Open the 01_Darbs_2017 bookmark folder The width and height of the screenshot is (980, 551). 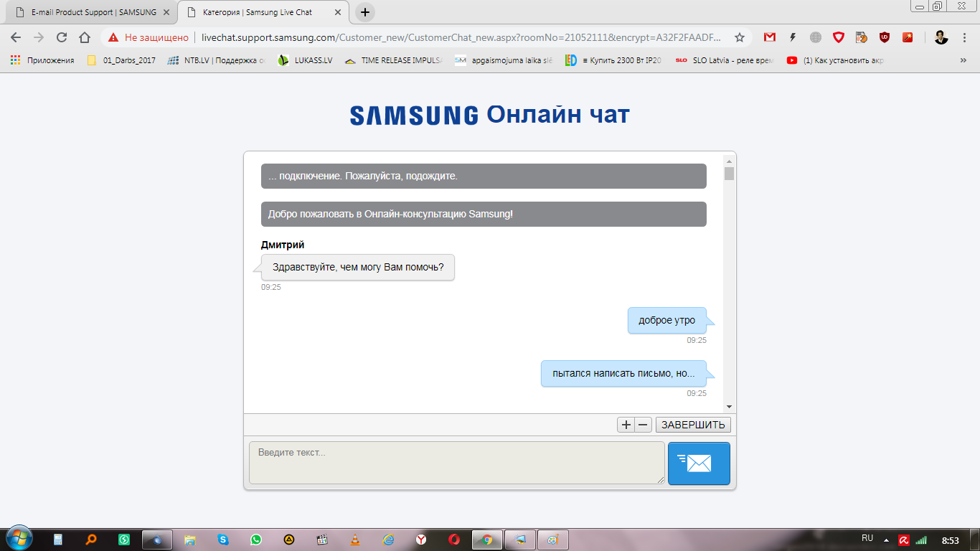(121, 60)
